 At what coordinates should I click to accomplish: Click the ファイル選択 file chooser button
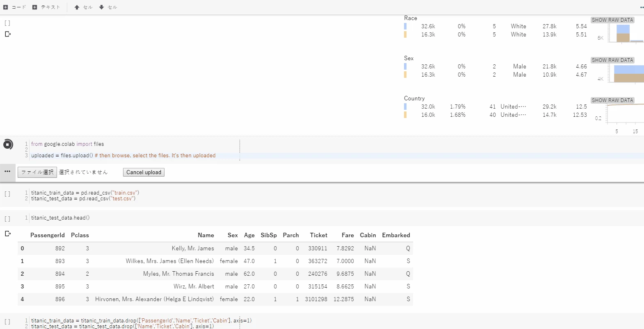37,172
